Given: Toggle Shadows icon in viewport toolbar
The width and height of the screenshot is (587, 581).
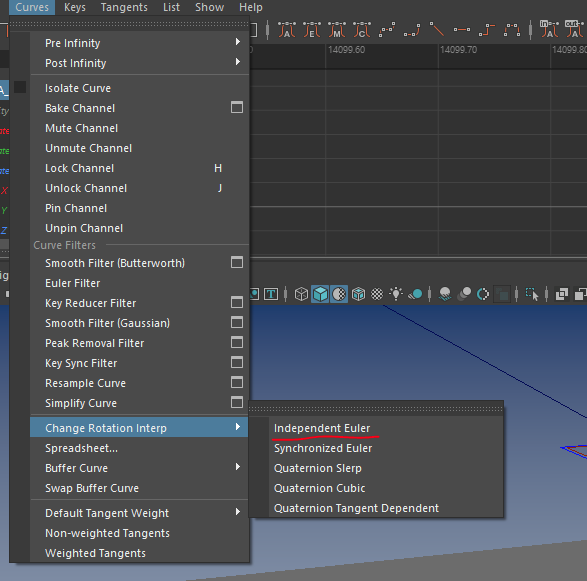Looking at the screenshot, I should [415, 294].
